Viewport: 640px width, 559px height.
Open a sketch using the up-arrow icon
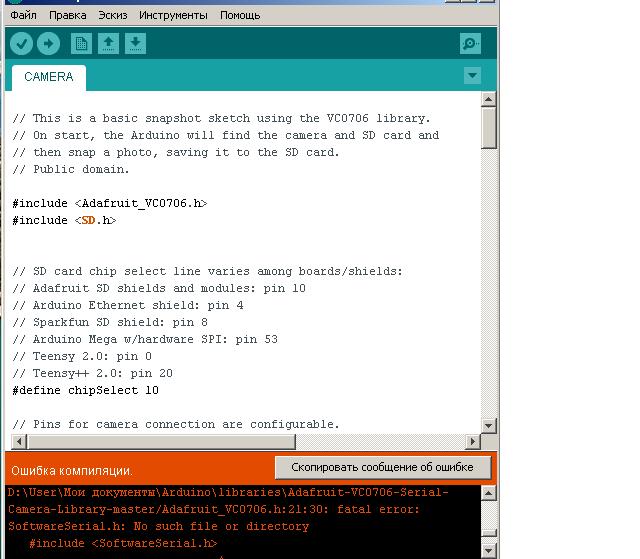click(x=109, y=43)
